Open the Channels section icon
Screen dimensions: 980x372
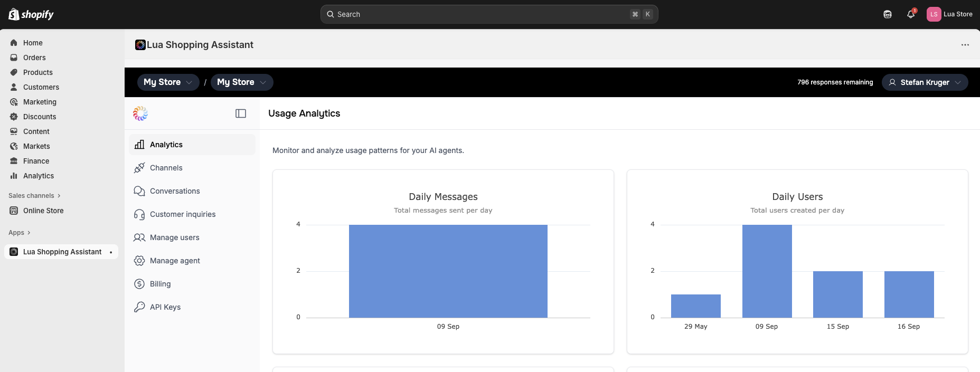pos(139,167)
